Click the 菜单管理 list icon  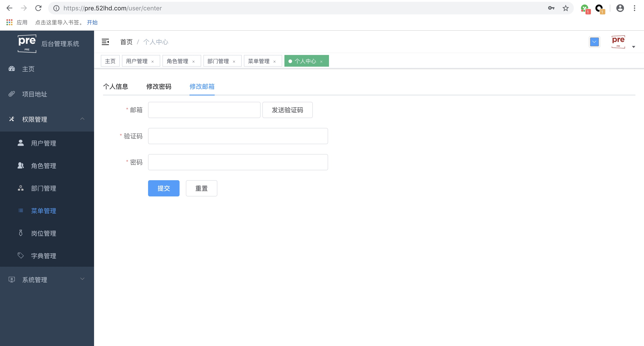(x=20, y=211)
